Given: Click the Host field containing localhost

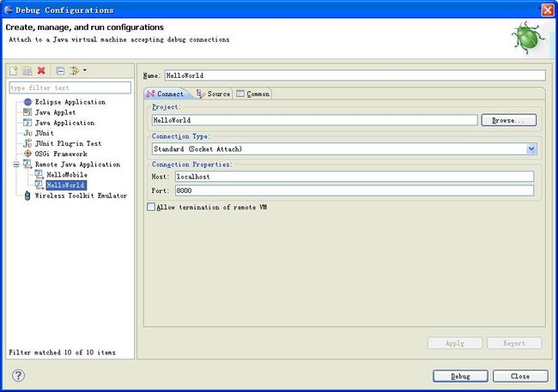Looking at the screenshot, I should (355, 177).
